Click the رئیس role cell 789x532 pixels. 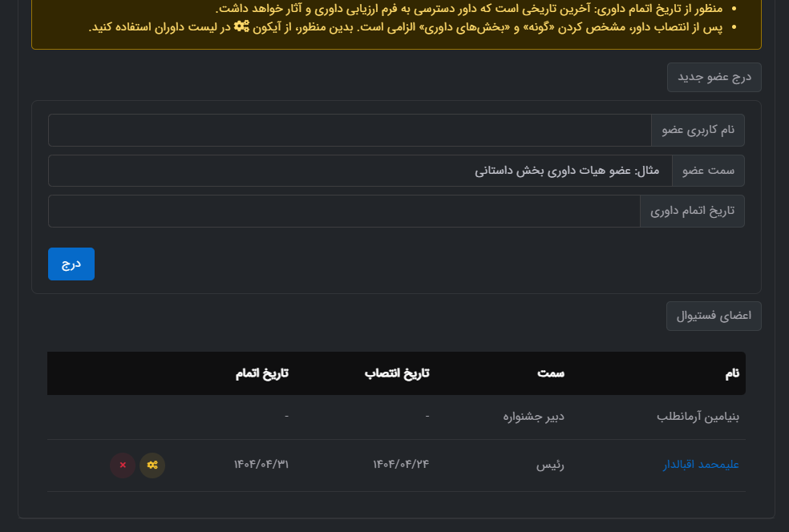pos(550,465)
